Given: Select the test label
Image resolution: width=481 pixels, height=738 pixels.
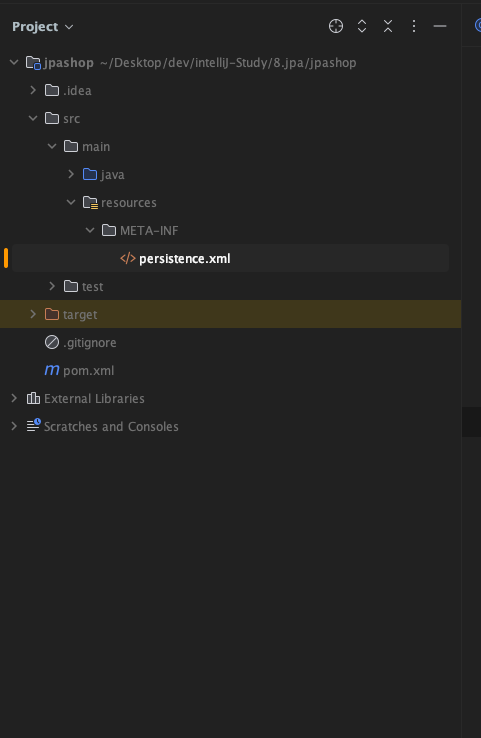Looking at the screenshot, I should click(92, 287).
